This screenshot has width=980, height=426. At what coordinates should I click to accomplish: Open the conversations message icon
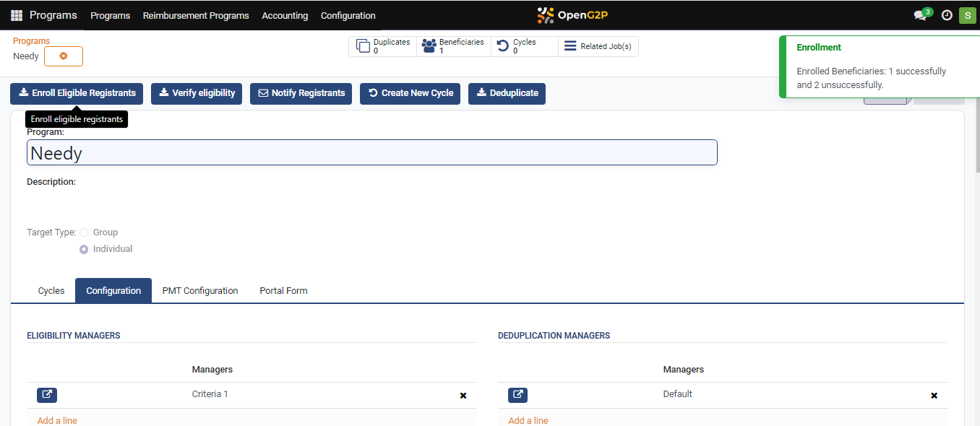tap(920, 15)
